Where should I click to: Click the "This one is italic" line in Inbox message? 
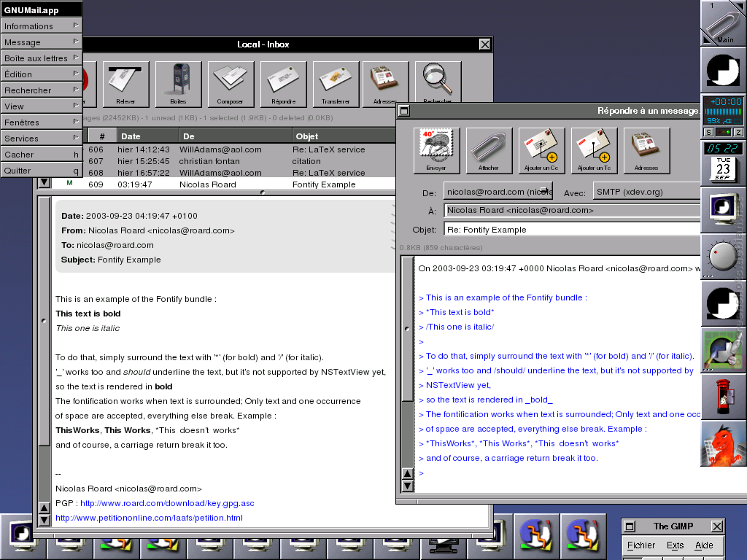click(x=88, y=328)
